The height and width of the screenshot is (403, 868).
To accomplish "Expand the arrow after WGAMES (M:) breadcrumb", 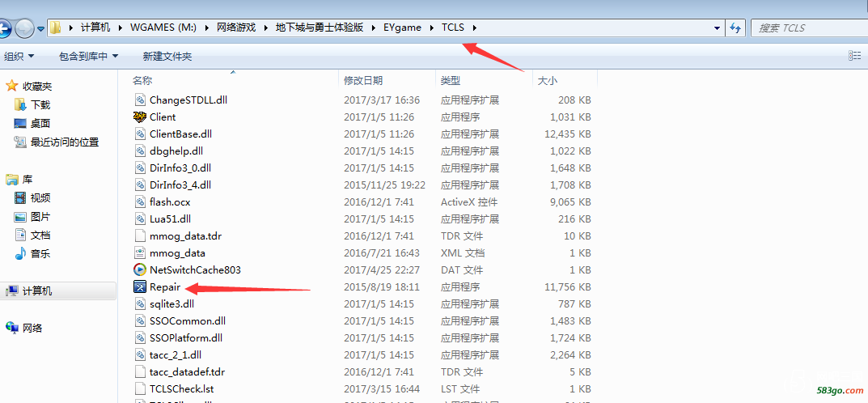I will 206,28.
